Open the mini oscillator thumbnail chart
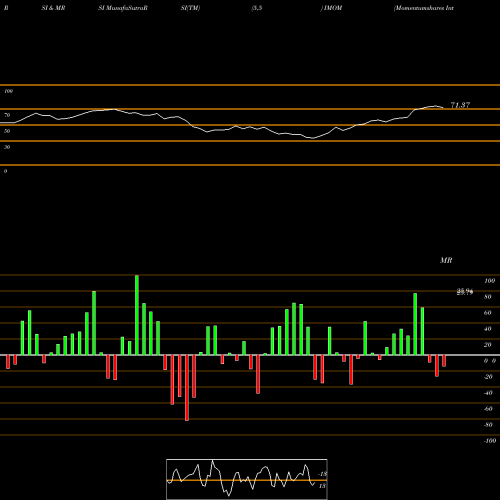The width and height of the screenshot is (500, 500). (247, 479)
